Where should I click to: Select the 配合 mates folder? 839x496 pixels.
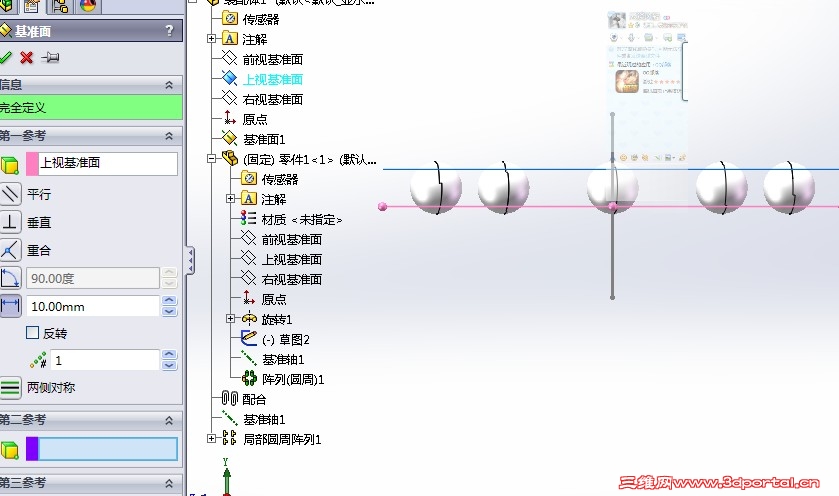tap(254, 400)
